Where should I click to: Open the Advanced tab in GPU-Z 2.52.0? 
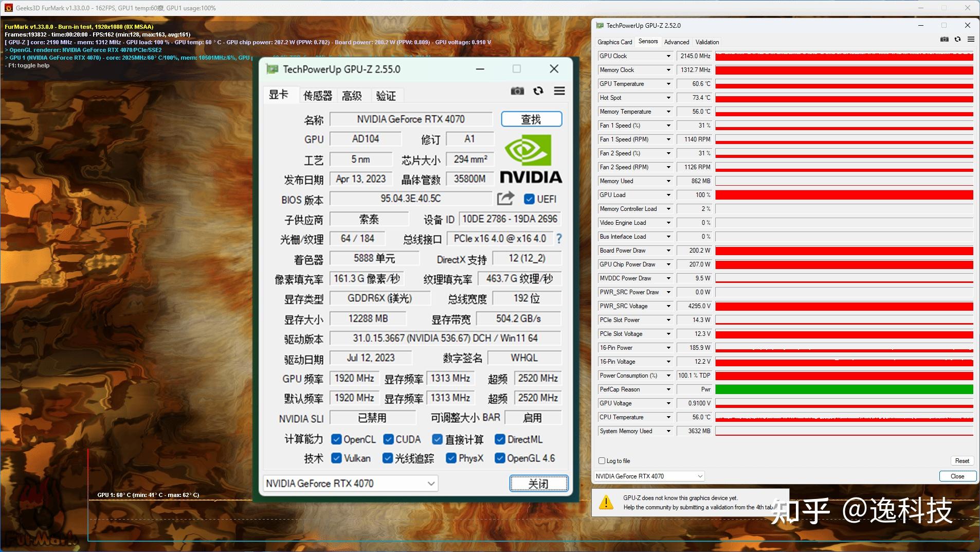677,42
